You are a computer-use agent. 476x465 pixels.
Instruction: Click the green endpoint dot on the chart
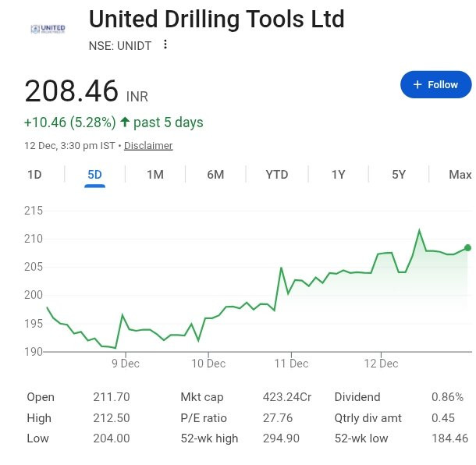pos(467,247)
